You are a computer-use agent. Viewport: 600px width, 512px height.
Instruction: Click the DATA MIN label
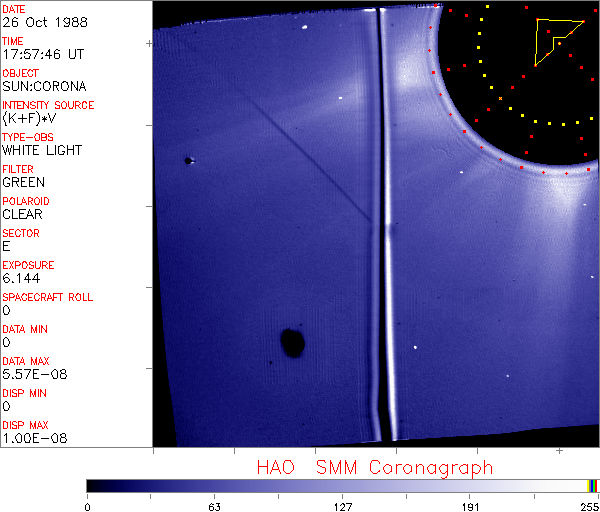pos(25,329)
